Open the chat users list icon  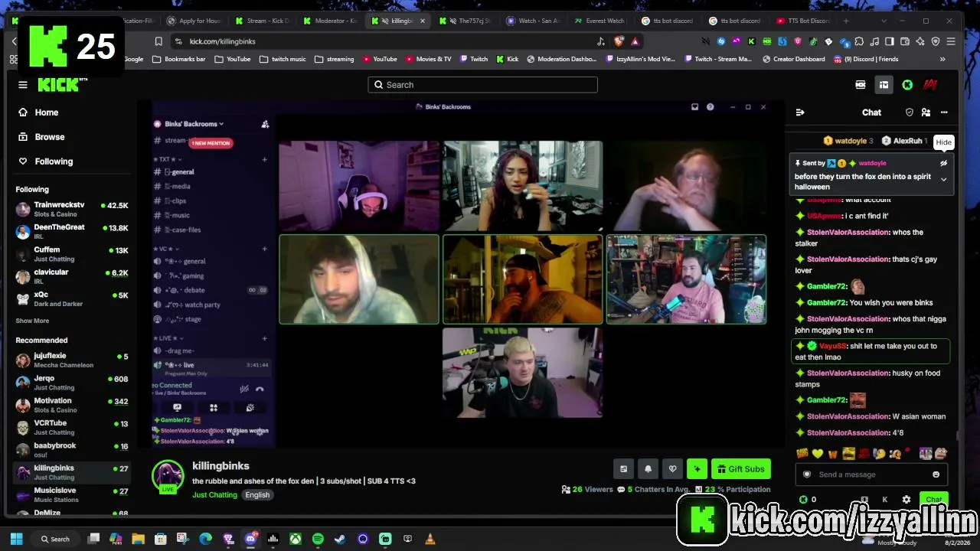[x=926, y=112]
